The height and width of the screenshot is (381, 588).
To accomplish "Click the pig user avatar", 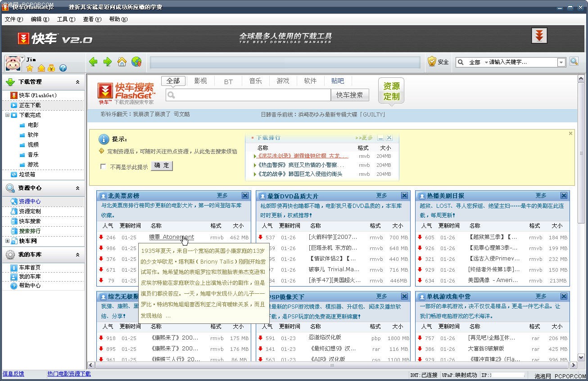I will 13,63.
